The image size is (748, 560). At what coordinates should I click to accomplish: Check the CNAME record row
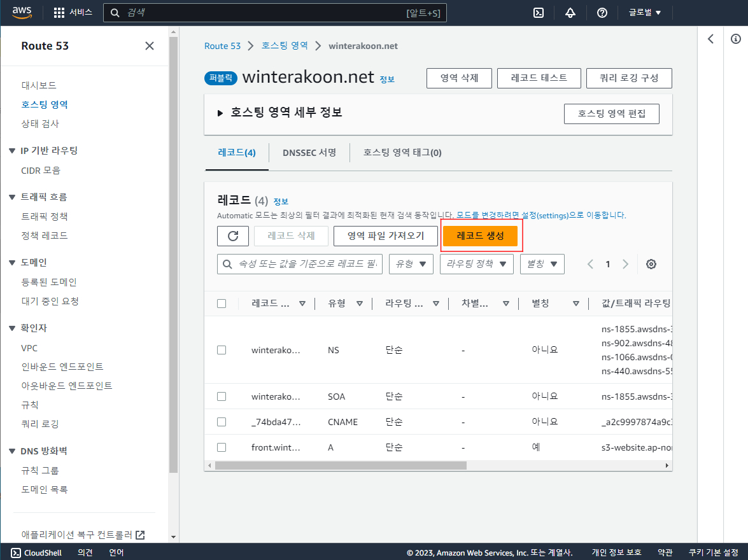click(222, 422)
